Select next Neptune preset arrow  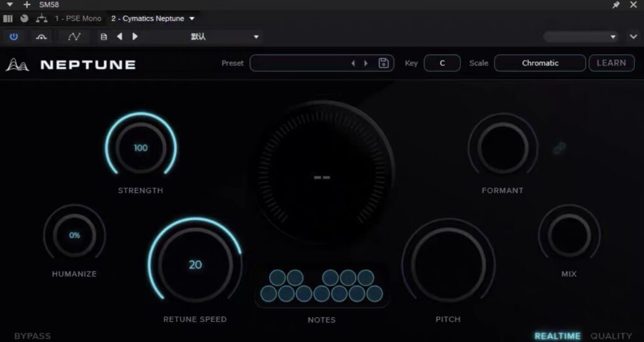(x=366, y=63)
